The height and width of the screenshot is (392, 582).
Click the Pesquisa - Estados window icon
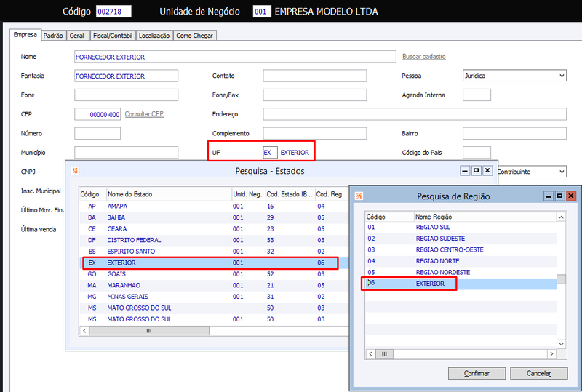[x=76, y=171]
